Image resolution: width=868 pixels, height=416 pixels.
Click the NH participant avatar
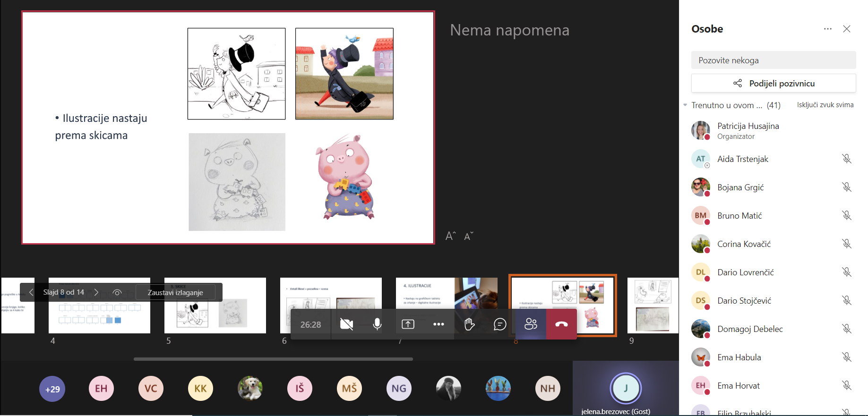(548, 389)
